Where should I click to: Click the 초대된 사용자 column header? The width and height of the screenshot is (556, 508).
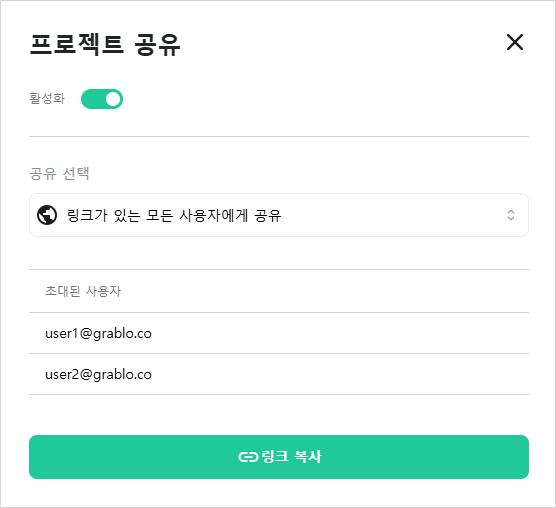pyautogui.click(x=83, y=291)
